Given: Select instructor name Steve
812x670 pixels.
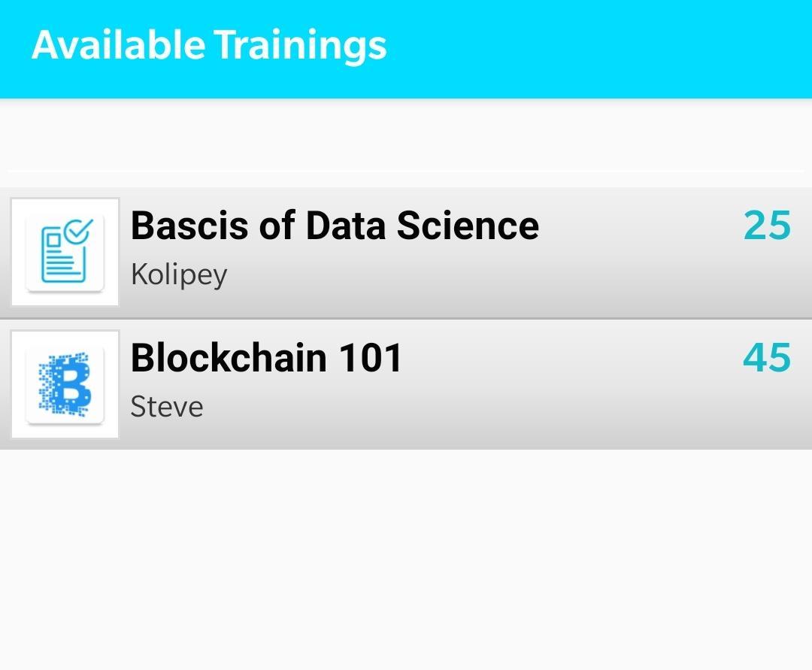Looking at the screenshot, I should [167, 407].
